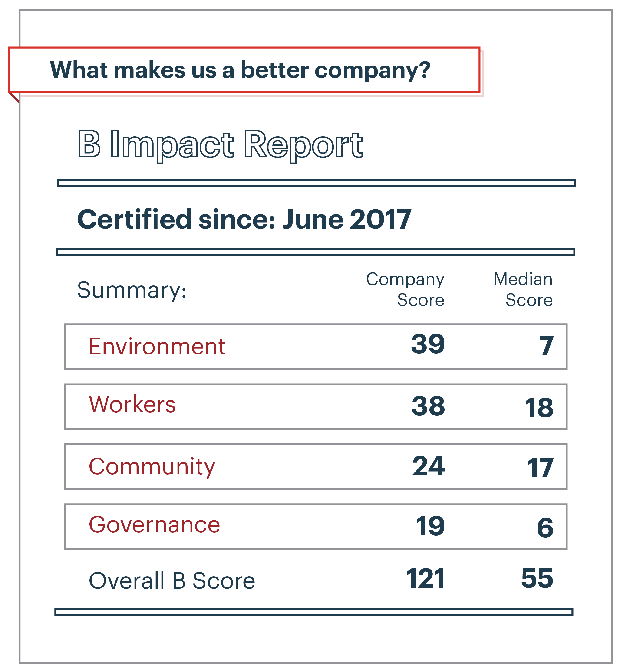Click Workers company score 38
This screenshot has width=620, height=672.
coord(429,406)
